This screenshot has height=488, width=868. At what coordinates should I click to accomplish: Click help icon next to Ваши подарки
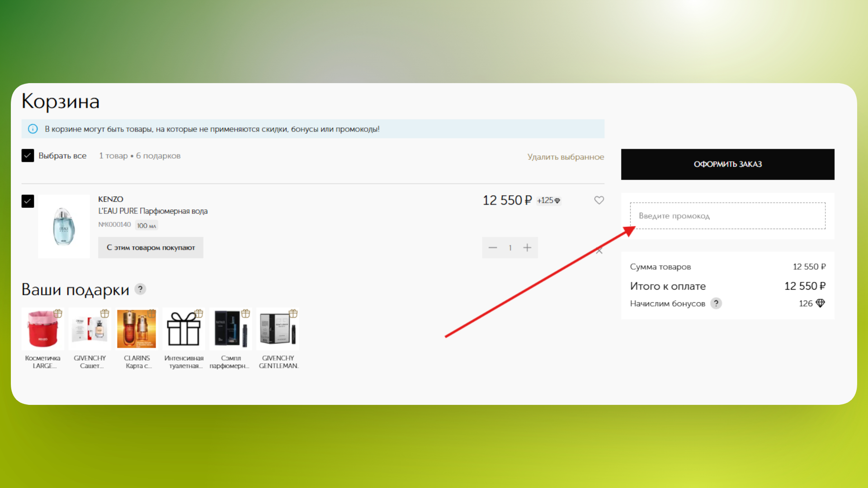pos(141,289)
